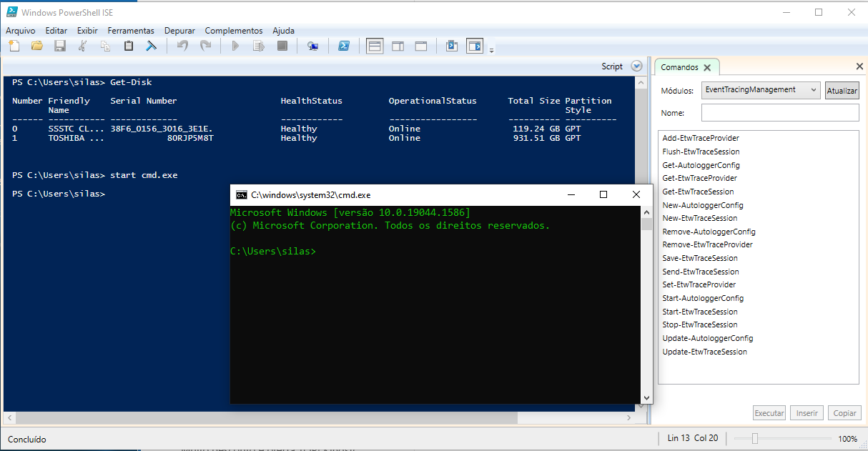Click the Atualizar button

click(842, 90)
